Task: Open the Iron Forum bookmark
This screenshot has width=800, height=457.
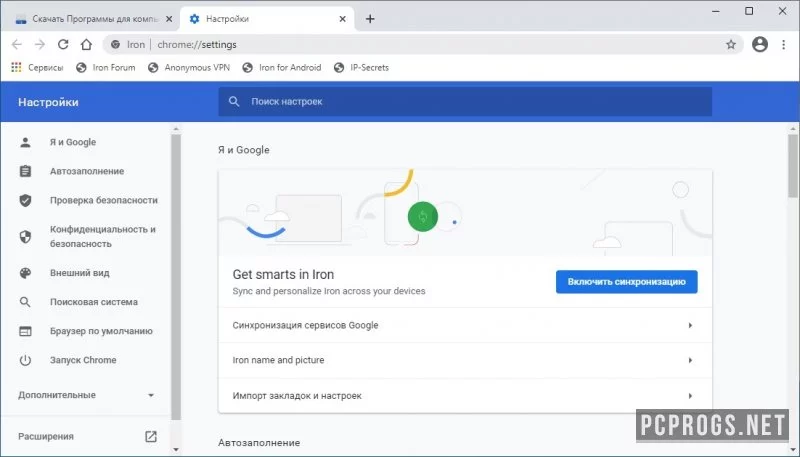Action: (x=106, y=67)
